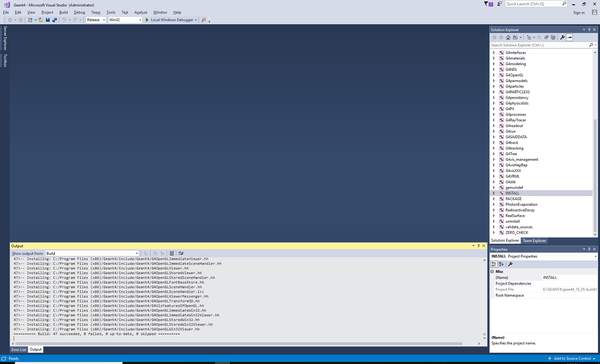Switch to the Output tab
The width and height of the screenshot is (600, 364).
point(36,350)
